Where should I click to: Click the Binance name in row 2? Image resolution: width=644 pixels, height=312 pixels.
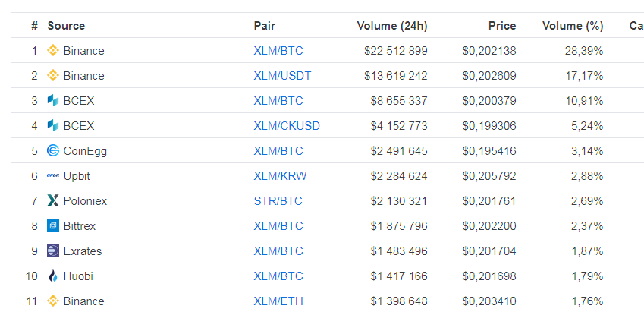pyautogui.click(x=83, y=76)
